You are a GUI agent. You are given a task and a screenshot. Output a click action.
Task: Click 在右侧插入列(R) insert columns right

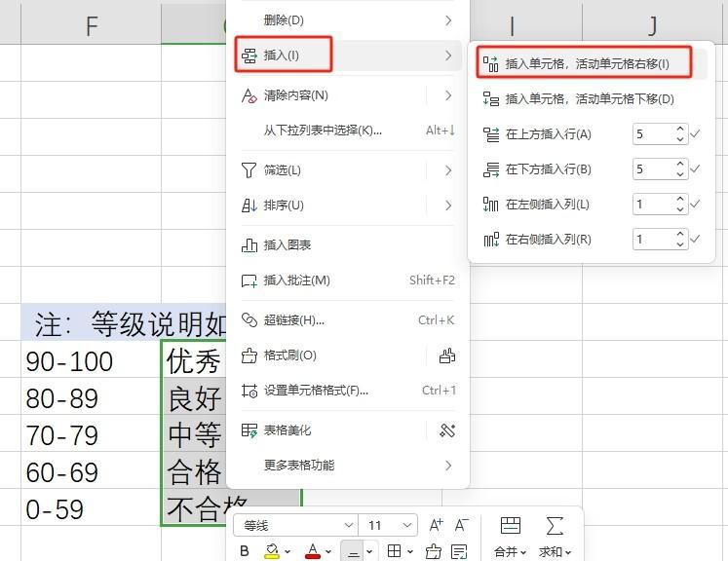pyautogui.click(x=548, y=240)
